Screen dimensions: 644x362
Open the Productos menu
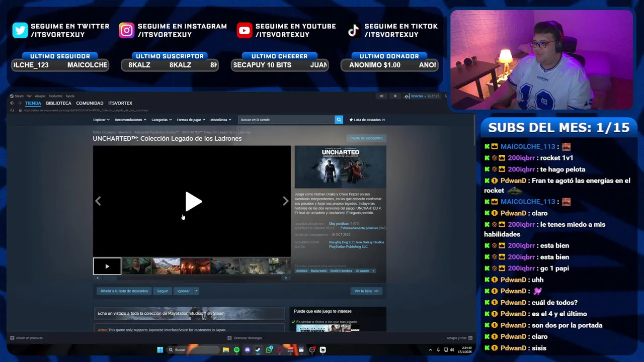coord(55,96)
